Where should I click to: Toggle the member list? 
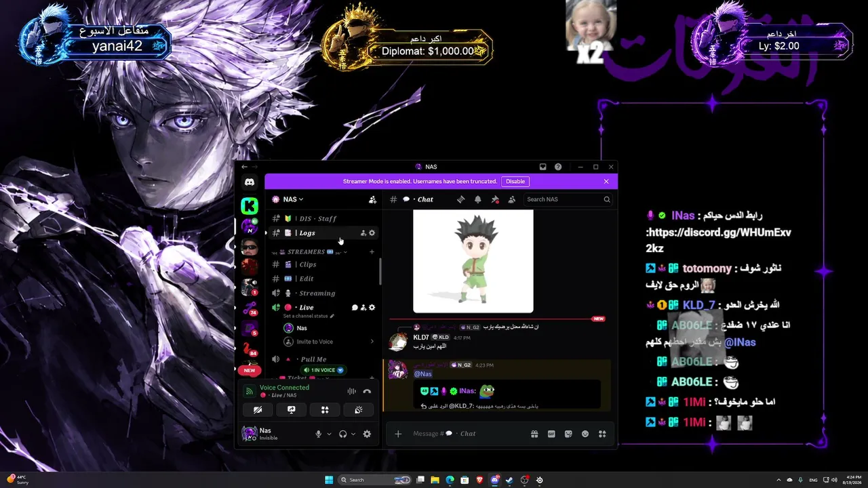[512, 199]
